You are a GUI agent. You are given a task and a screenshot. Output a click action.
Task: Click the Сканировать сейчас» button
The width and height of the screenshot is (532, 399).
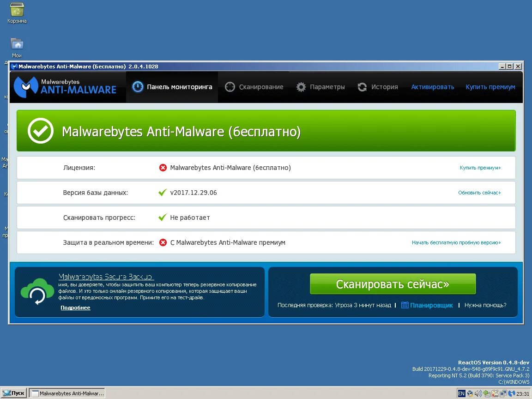393,284
